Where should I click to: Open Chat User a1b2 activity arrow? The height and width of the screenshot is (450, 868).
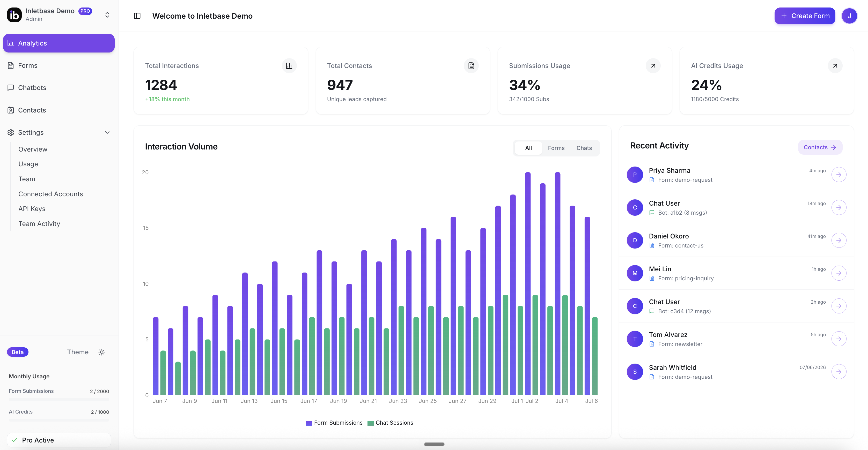[839, 207]
